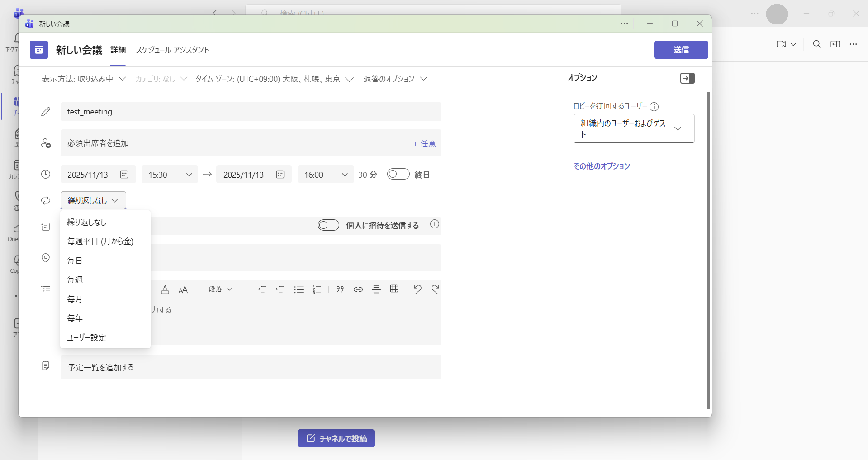This screenshot has height=460, width=868.
Task: Click the meeting title field test_meeting
Action: click(251, 112)
